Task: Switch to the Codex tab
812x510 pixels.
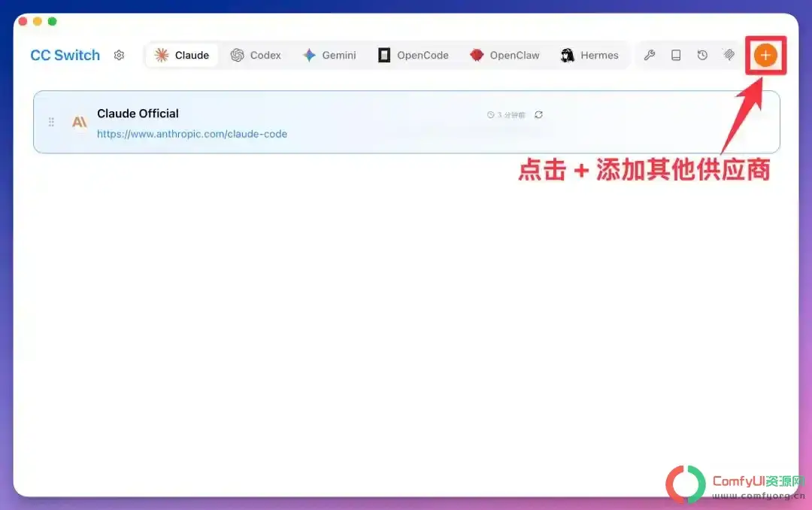Action: tap(256, 55)
